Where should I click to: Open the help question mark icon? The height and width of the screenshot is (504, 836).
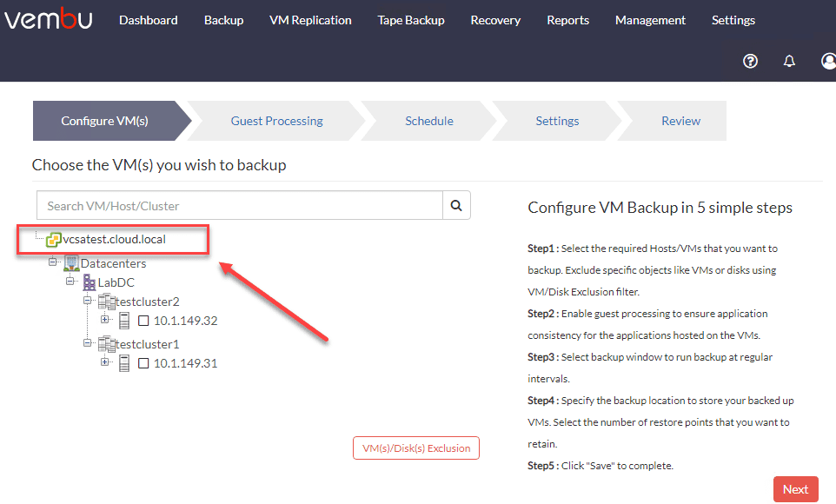click(751, 61)
